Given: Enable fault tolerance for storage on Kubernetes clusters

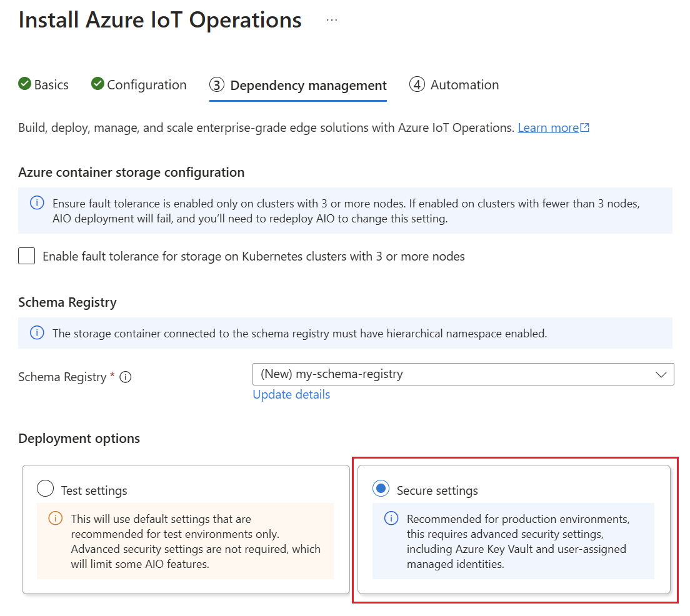Looking at the screenshot, I should tap(26, 256).
